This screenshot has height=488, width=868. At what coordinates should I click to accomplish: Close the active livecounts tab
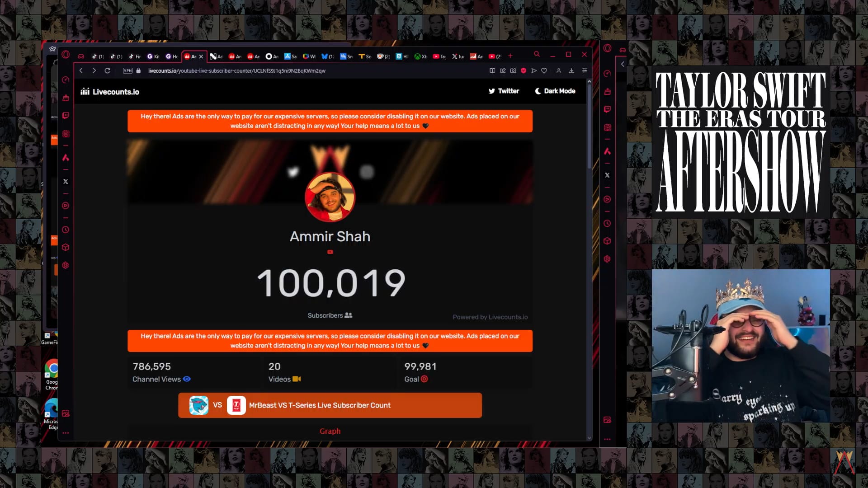(x=201, y=56)
